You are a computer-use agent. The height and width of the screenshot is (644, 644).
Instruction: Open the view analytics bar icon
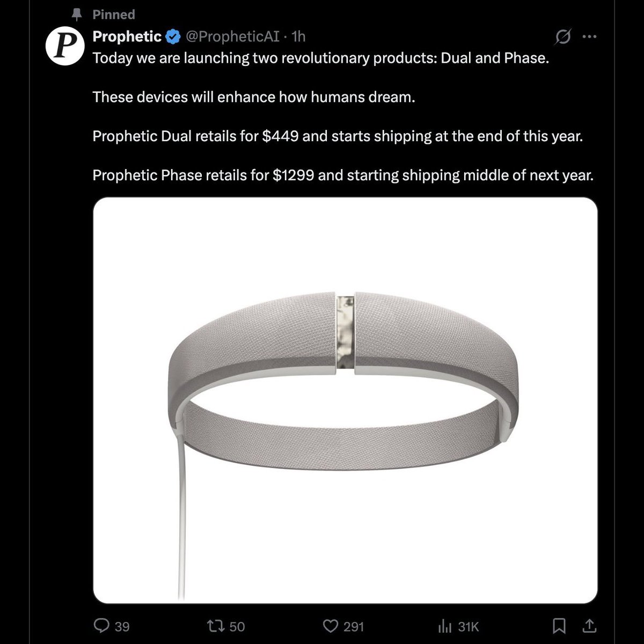(446, 626)
